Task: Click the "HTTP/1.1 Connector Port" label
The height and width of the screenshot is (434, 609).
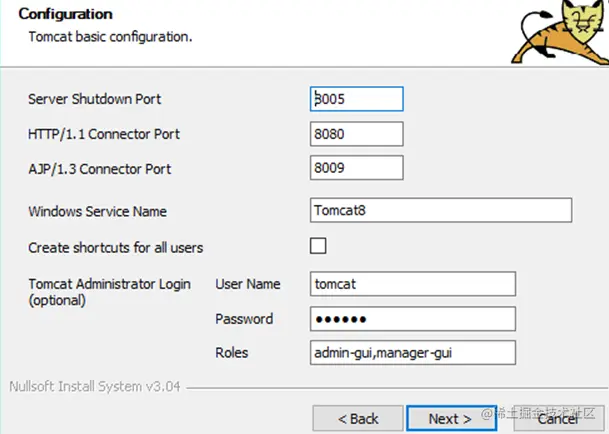Action: coord(104,134)
